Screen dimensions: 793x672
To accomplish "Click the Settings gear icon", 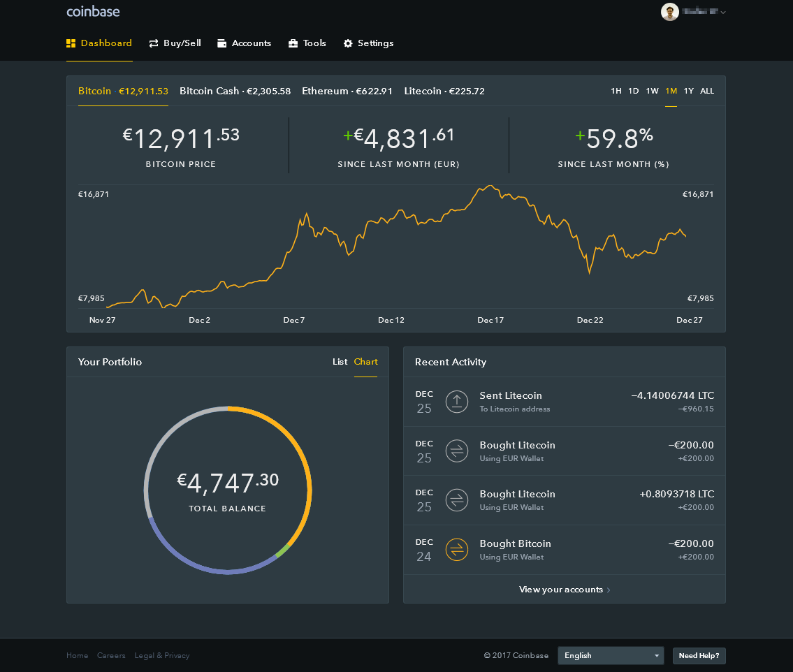I will [347, 43].
